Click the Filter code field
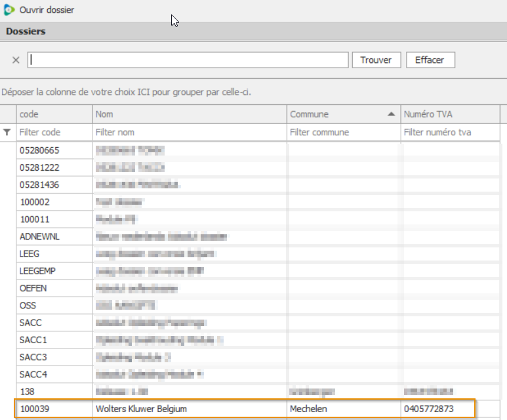 tap(54, 133)
